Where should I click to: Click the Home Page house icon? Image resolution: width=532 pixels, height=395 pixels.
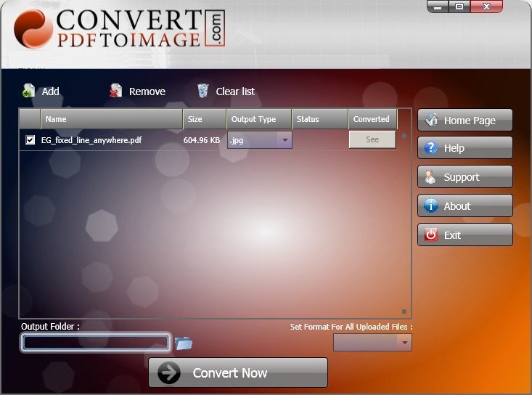coord(432,120)
